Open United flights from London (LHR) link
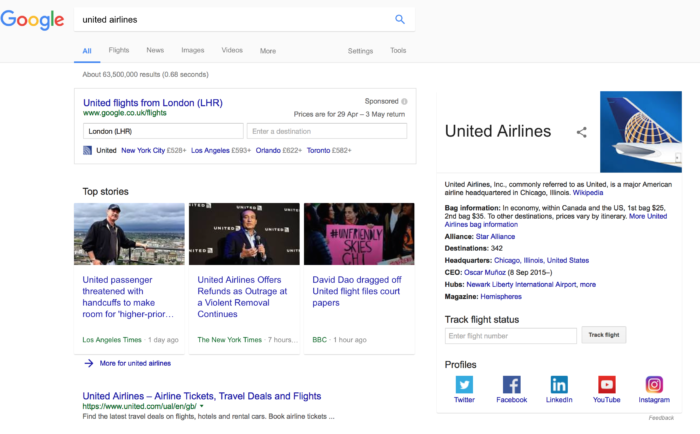This screenshot has width=700, height=434. tap(153, 103)
